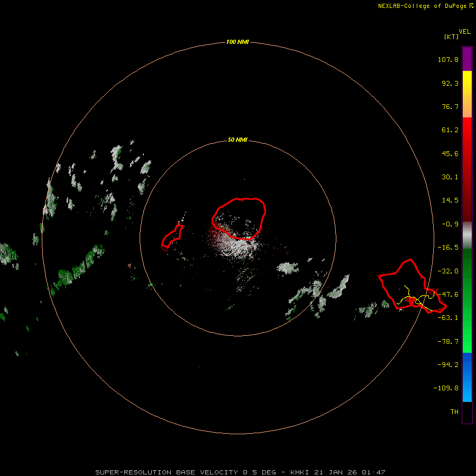Click the gray near-zero segment of color scale
This screenshot has height=476, width=476.
tap(467, 235)
